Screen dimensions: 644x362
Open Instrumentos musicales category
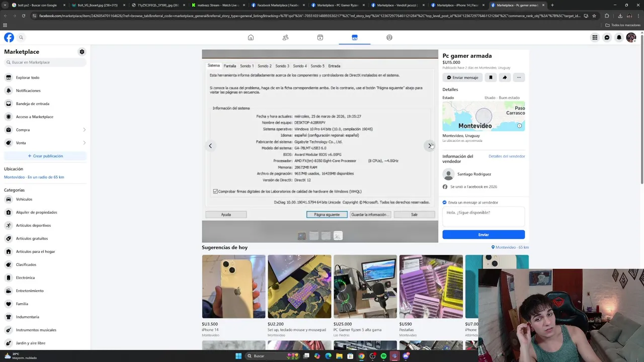[x=45, y=330]
